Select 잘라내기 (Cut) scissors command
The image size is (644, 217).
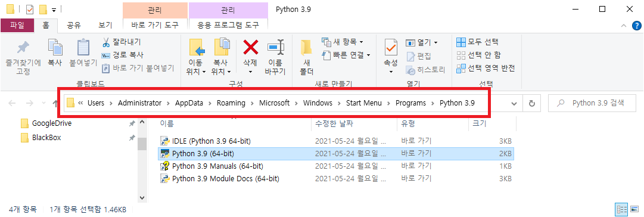click(x=121, y=42)
